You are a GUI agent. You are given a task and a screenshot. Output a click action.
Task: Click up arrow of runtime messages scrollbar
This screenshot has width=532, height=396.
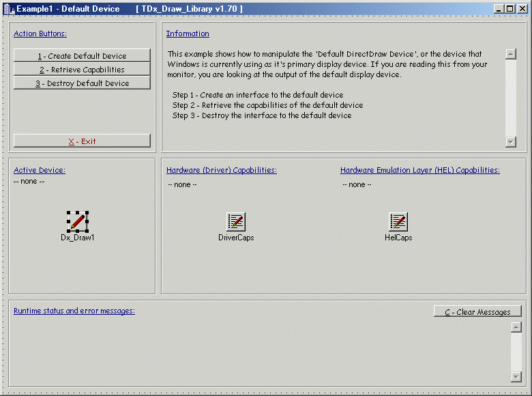click(516, 327)
